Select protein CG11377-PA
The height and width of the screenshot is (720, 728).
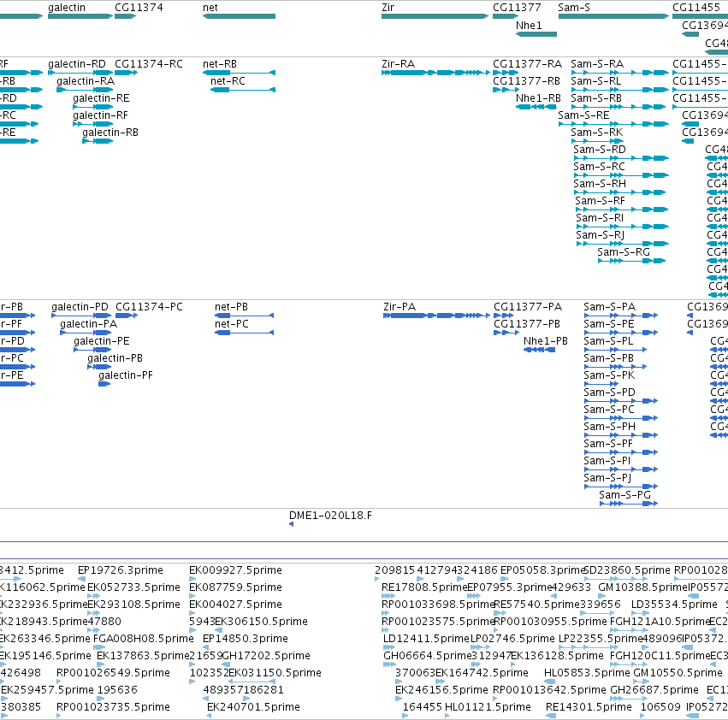point(504,316)
